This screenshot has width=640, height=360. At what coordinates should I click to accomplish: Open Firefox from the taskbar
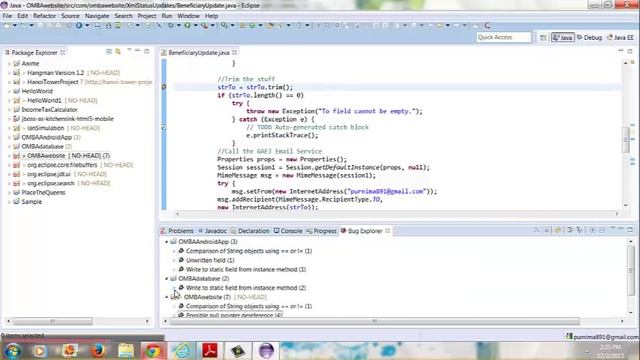point(98,351)
